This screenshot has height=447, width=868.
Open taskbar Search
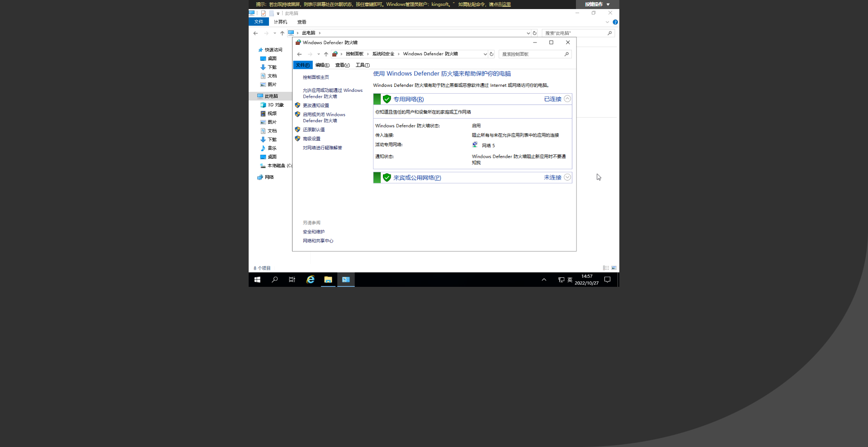[274, 280]
